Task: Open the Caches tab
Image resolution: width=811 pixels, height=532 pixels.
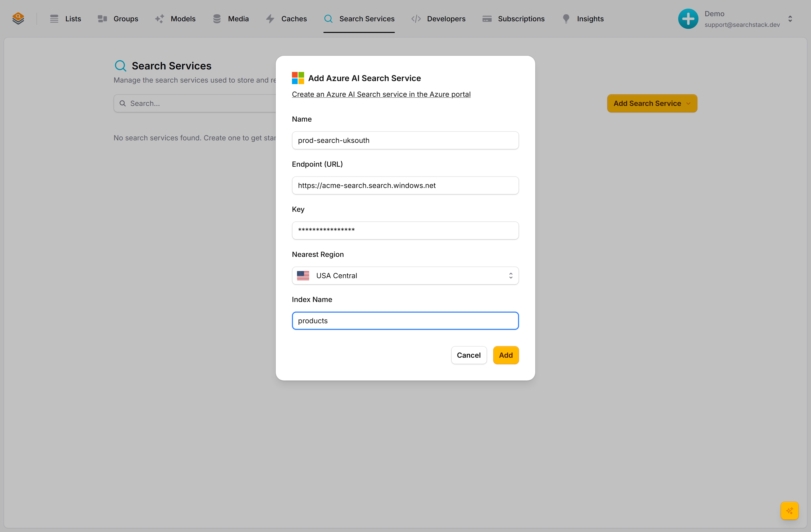Action: click(286, 19)
